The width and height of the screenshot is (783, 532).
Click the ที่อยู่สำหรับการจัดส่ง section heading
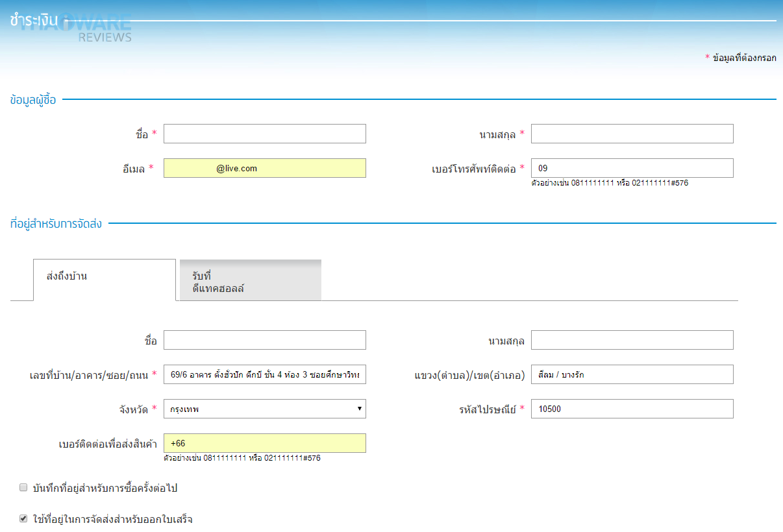[x=56, y=224]
